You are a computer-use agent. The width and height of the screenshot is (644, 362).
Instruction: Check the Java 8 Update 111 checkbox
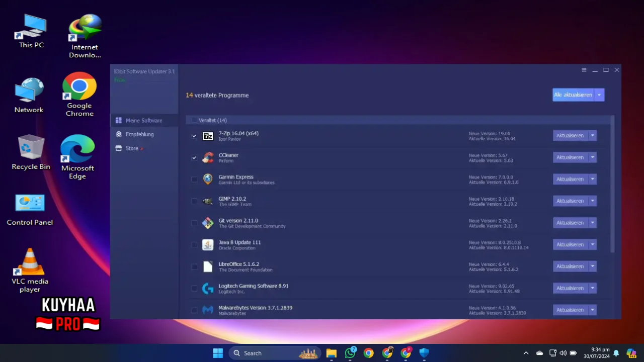click(194, 245)
